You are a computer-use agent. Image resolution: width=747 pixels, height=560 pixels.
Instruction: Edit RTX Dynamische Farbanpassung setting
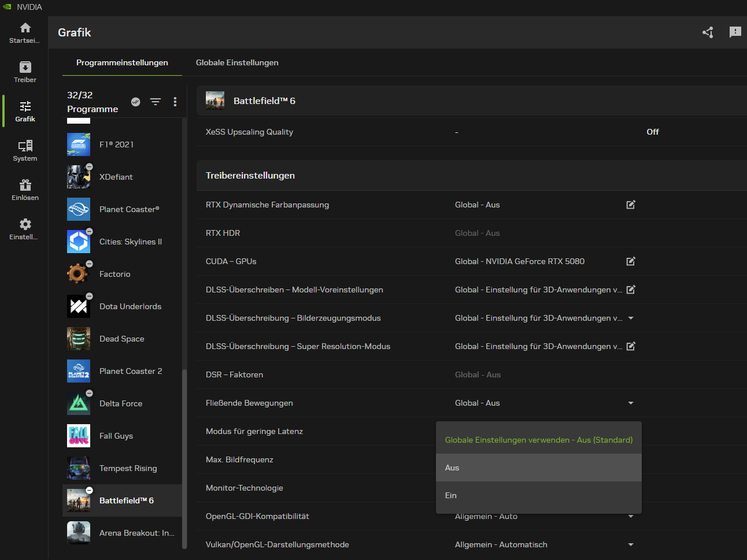coord(631,205)
